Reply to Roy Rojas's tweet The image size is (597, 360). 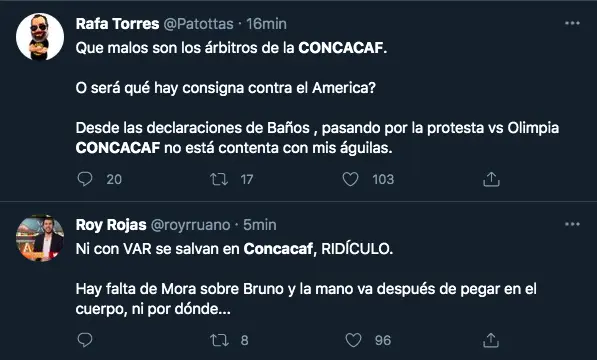(85, 340)
